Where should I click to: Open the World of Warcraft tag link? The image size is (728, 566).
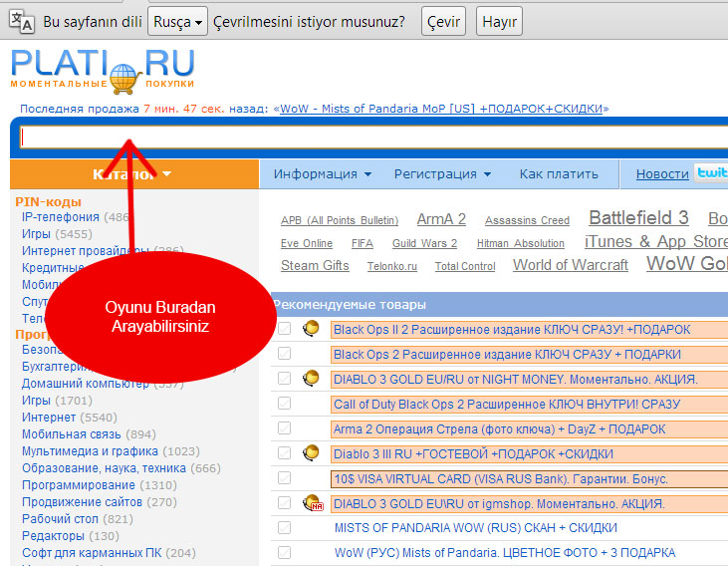(x=570, y=265)
